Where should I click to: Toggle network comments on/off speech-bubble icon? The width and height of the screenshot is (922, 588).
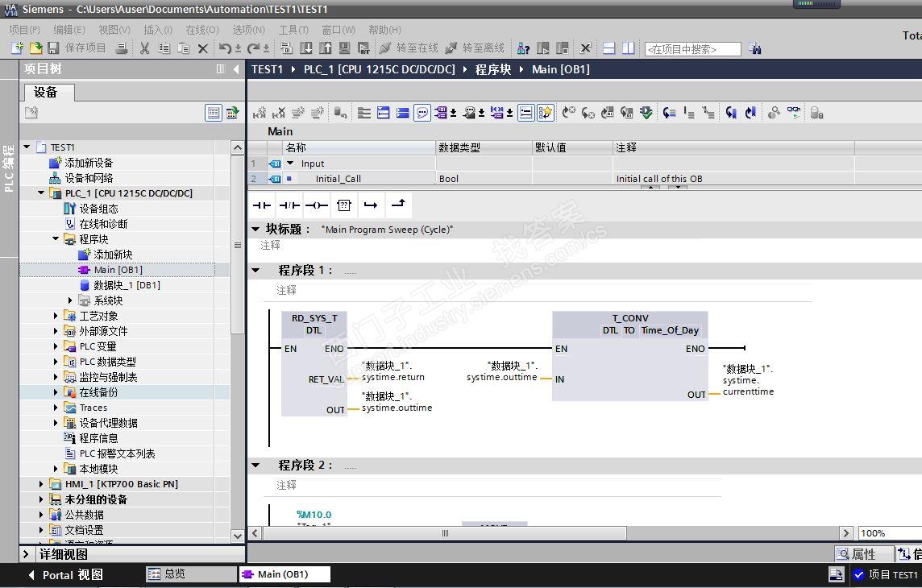tap(422, 112)
